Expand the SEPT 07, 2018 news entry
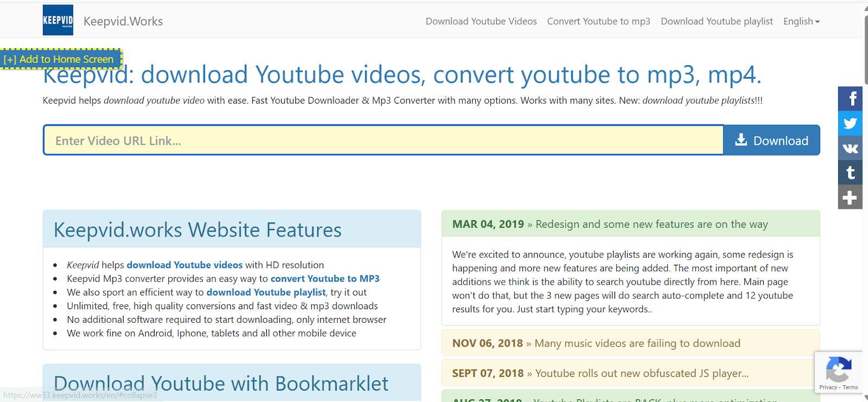 (x=630, y=373)
